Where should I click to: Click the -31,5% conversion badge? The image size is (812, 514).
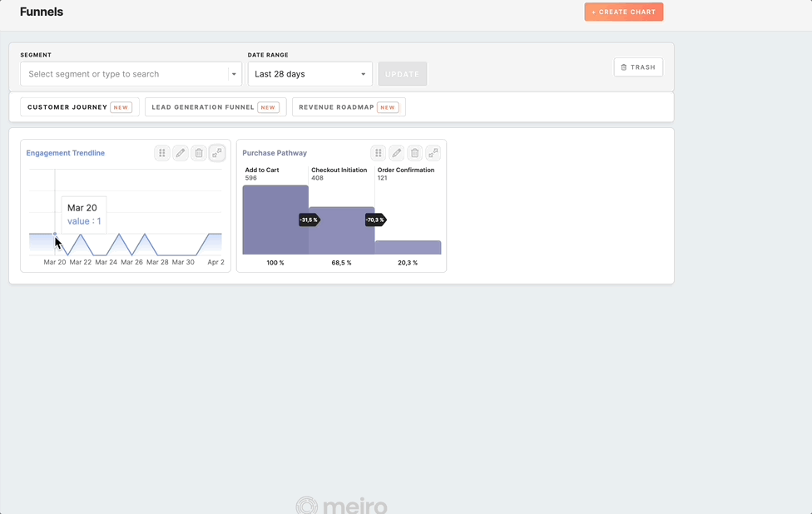(309, 220)
